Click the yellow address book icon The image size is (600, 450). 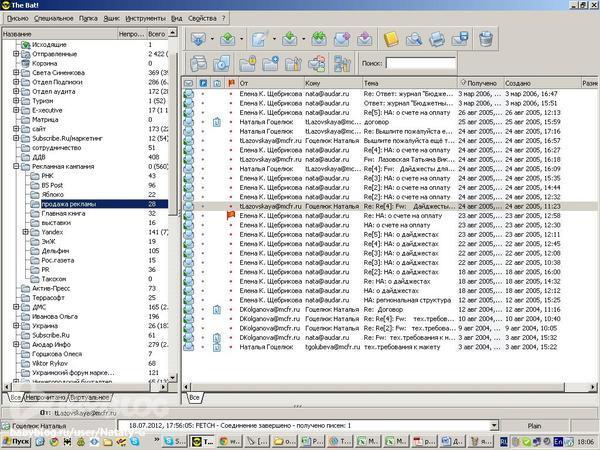390,39
